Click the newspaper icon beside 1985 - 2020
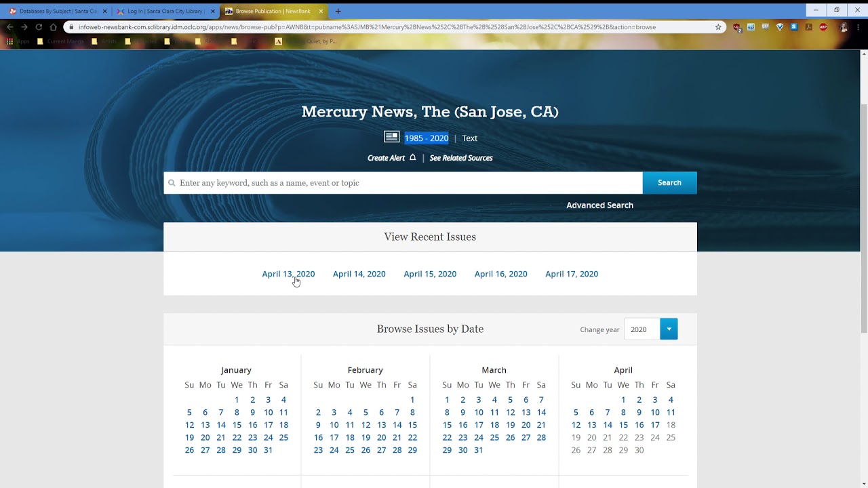The image size is (868, 488). pyautogui.click(x=391, y=137)
